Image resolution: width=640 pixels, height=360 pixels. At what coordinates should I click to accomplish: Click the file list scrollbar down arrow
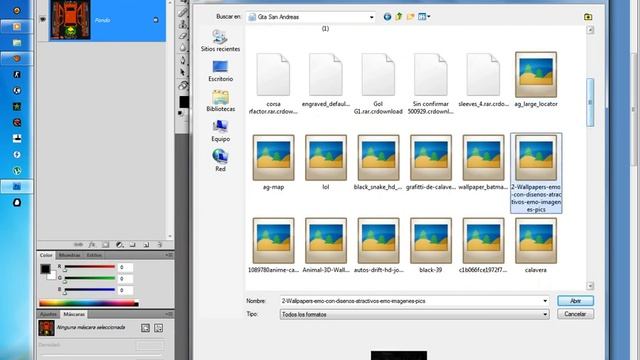pos(590,286)
